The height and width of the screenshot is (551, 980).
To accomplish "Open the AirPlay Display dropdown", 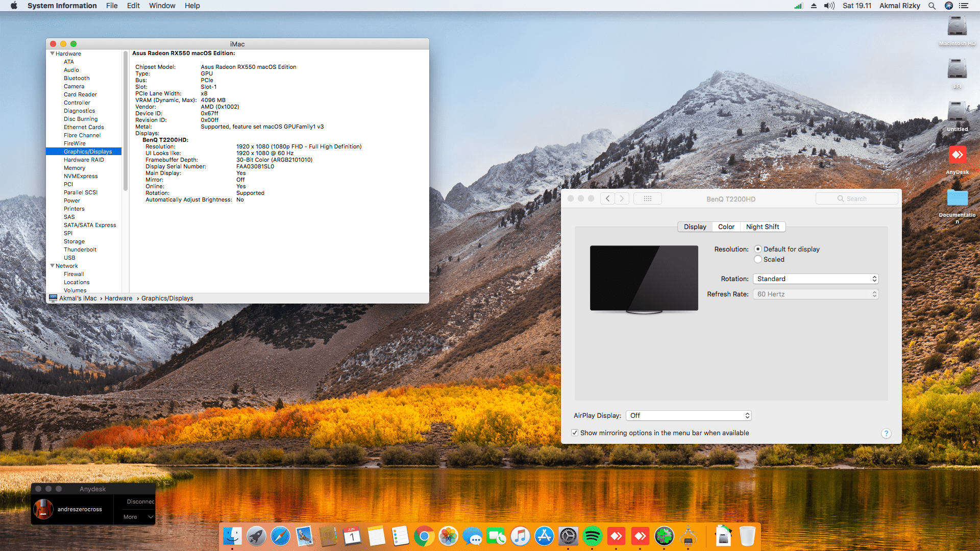I will click(689, 416).
